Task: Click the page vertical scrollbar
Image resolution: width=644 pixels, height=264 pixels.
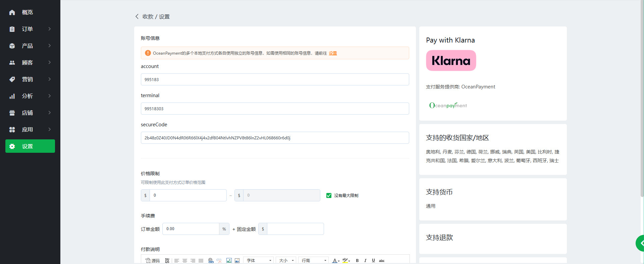Action: click(x=642, y=98)
